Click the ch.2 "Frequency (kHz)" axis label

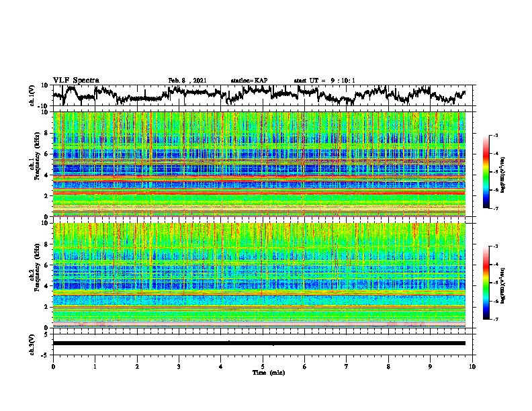[x=37, y=267]
